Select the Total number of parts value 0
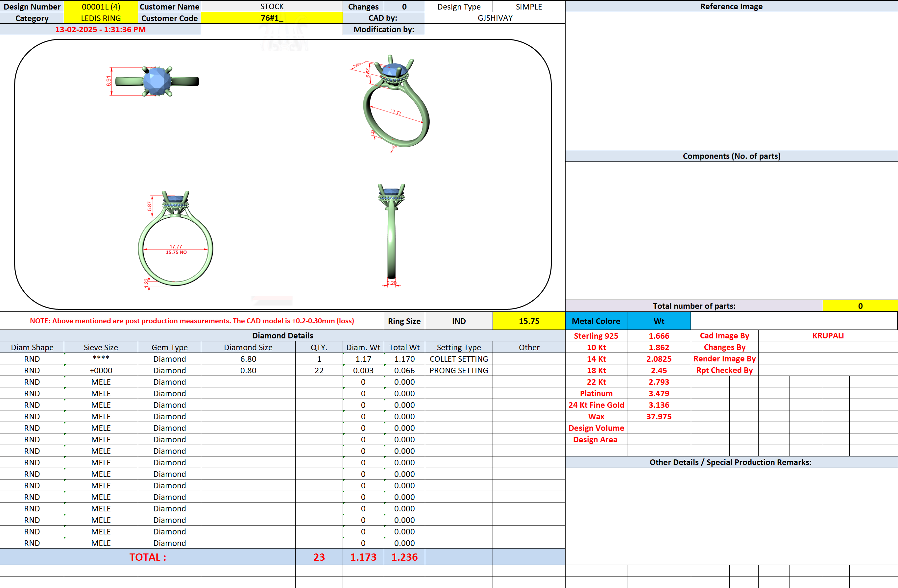This screenshot has width=898, height=588. tap(860, 306)
